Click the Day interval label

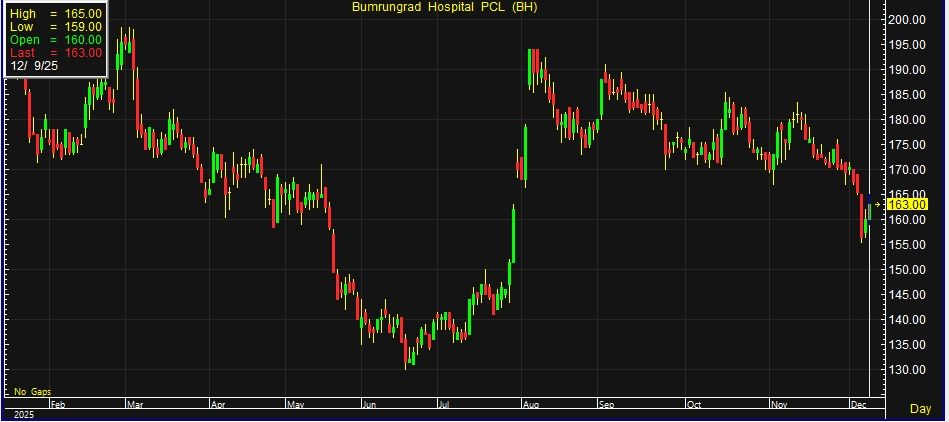(x=921, y=408)
